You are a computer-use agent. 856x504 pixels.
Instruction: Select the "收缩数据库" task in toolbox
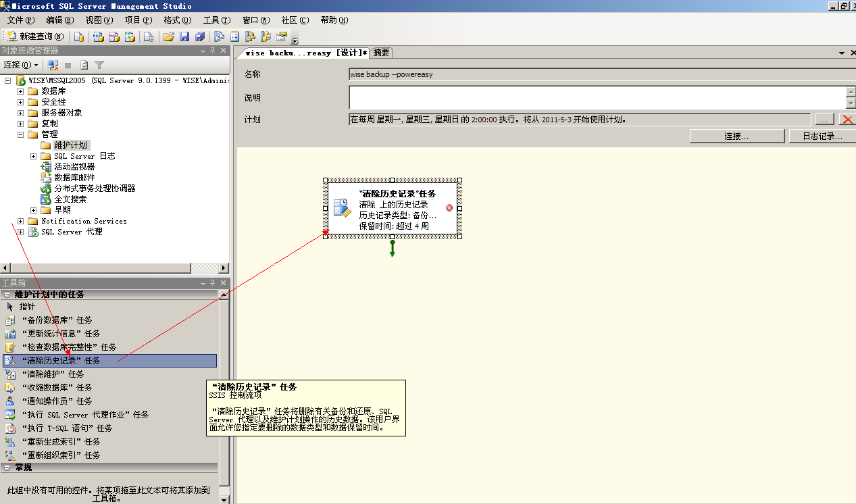(56, 388)
